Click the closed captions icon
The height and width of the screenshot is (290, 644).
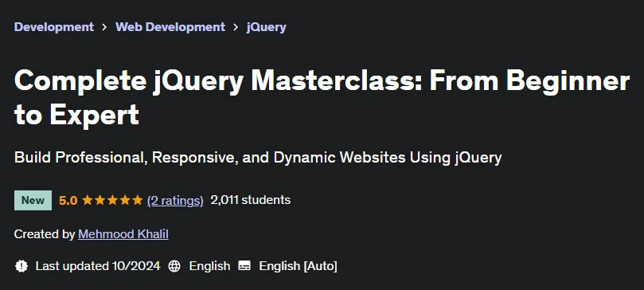click(244, 266)
